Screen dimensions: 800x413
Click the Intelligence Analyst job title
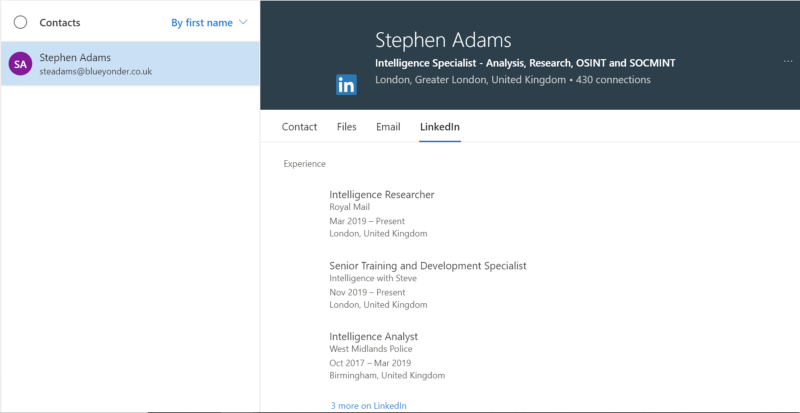373,336
